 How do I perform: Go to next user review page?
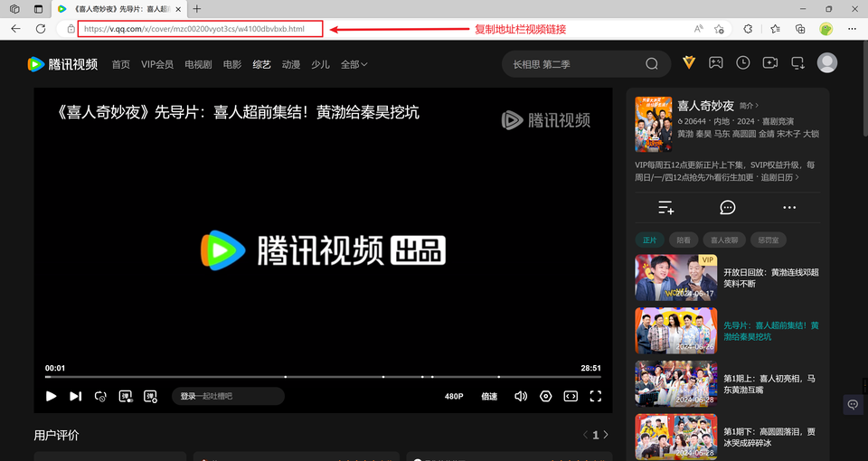(606, 435)
